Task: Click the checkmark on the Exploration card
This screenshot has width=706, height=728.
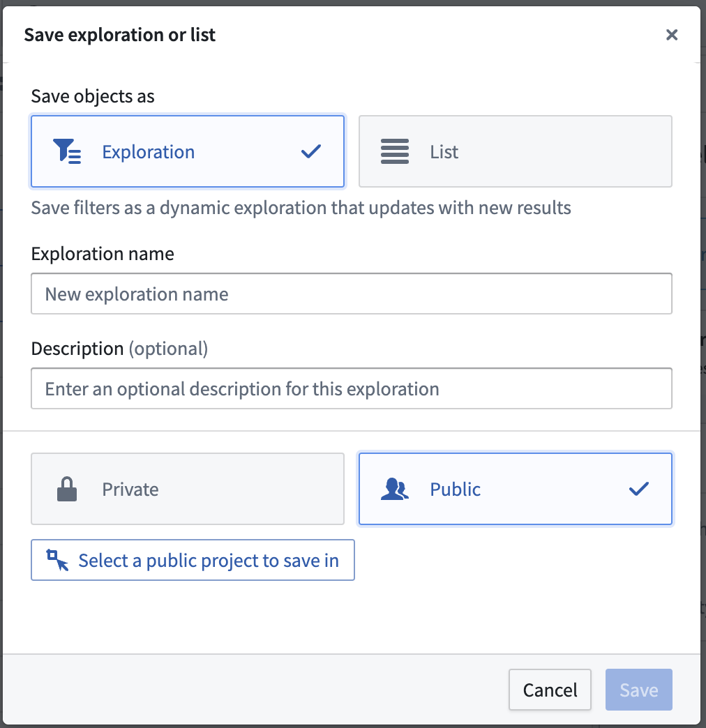Action: coord(310,151)
